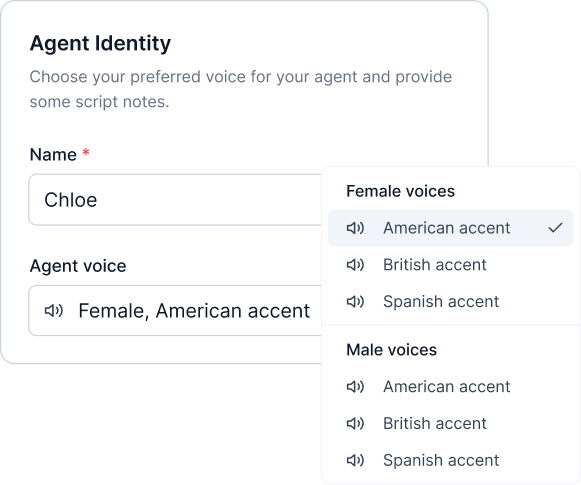Preview the male Spanish accent speaker icon
Image resolution: width=581 pixels, height=485 pixels.
click(x=355, y=460)
